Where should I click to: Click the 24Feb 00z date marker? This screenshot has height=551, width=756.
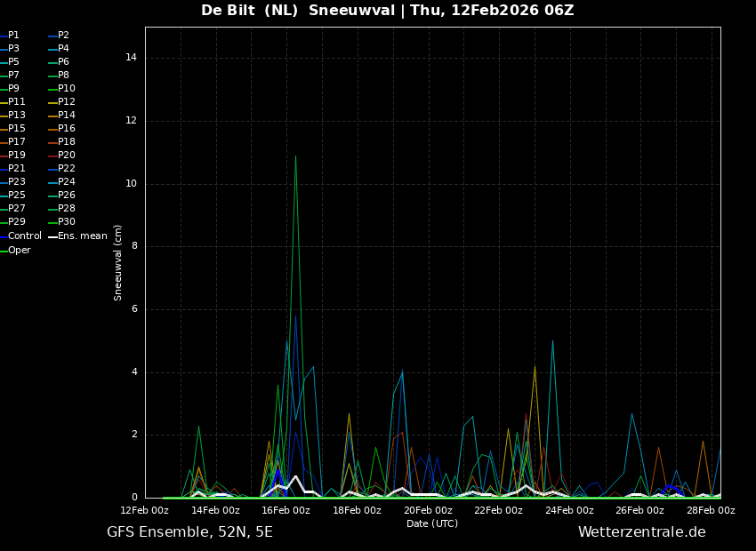point(569,511)
